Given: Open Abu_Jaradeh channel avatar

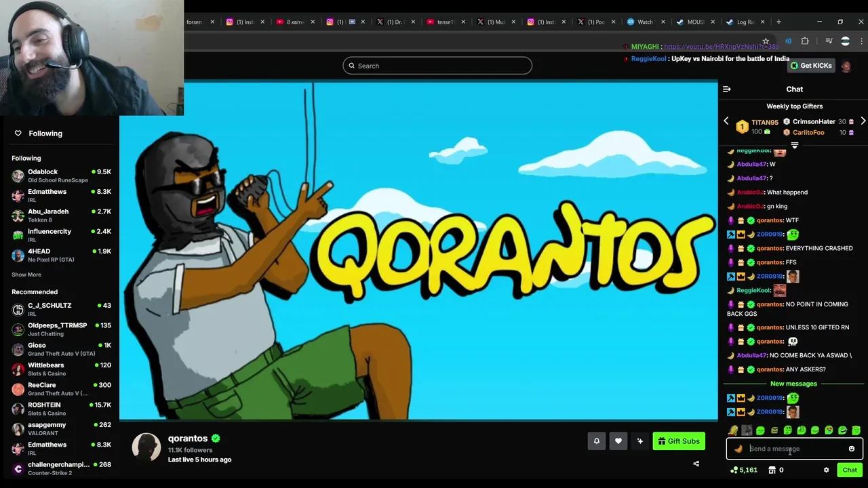Looking at the screenshot, I should [18, 216].
